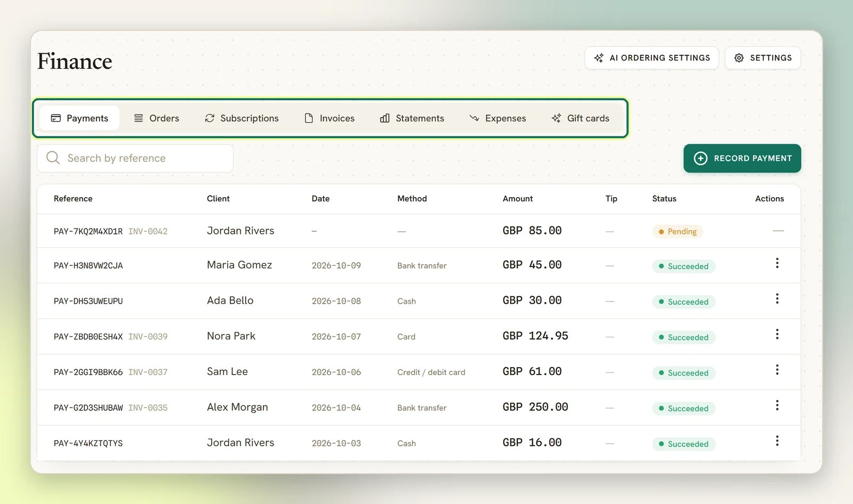Focus the Search by reference field
Viewport: 853px width, 504px height.
pyautogui.click(x=135, y=158)
